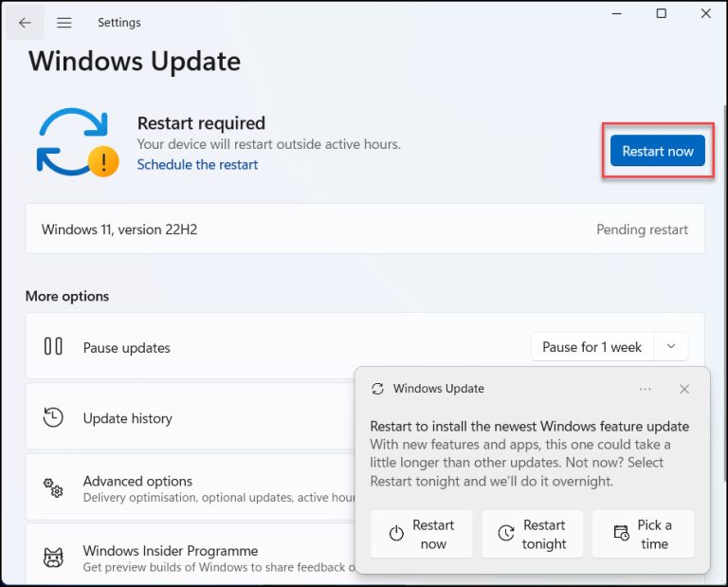Viewport: 728px width, 587px height.
Task: Open Update history
Action: 191,417
